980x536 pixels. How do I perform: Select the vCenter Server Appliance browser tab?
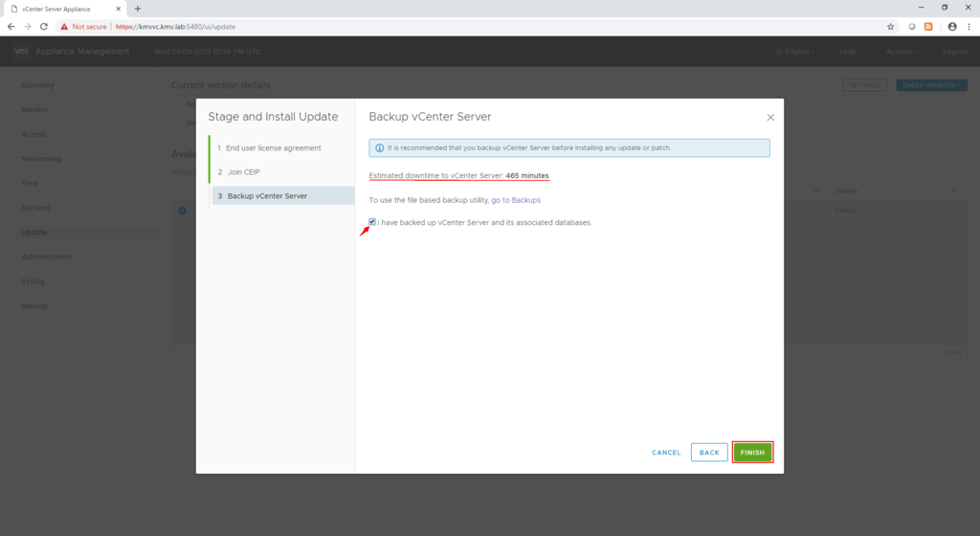(x=65, y=9)
